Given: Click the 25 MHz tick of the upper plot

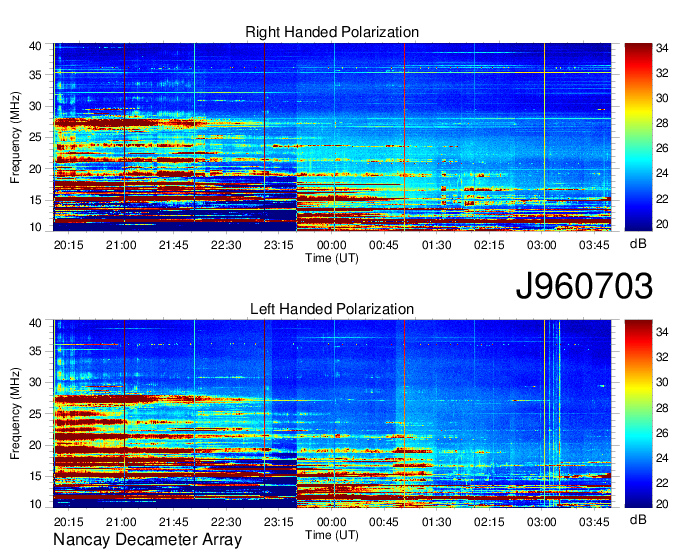Looking at the screenshot, I should click(x=35, y=138).
